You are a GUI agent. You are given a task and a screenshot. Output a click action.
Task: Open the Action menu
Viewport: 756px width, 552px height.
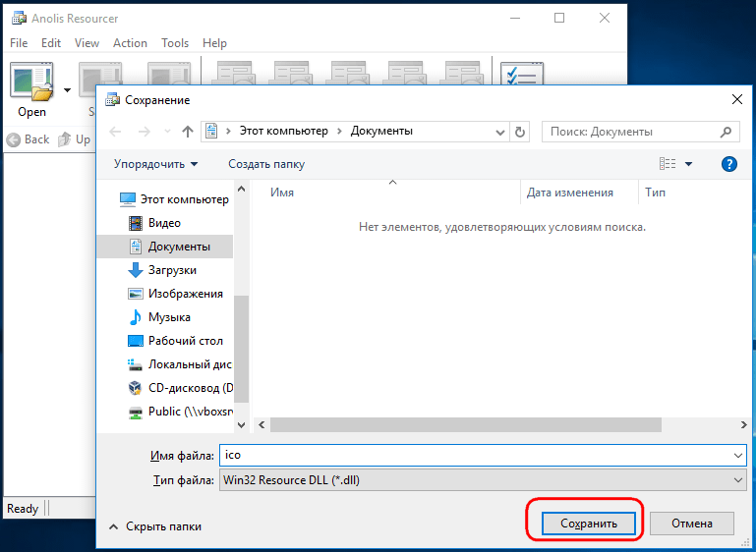click(130, 43)
